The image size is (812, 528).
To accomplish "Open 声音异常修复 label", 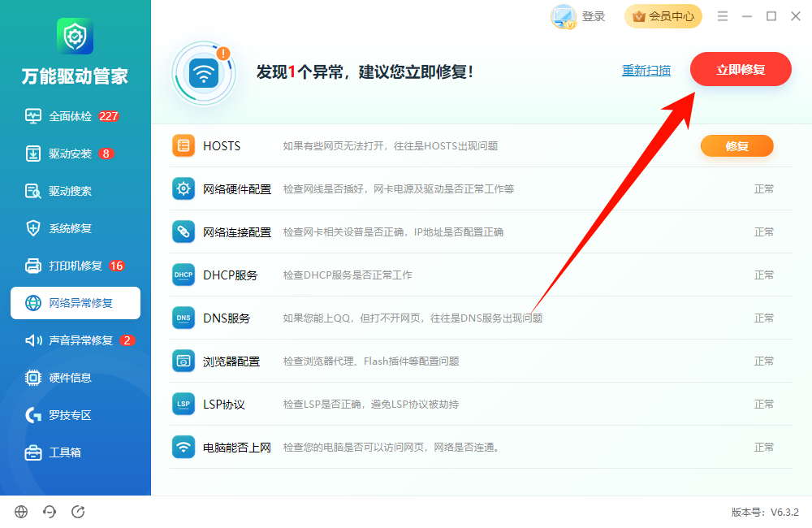I will [x=80, y=340].
